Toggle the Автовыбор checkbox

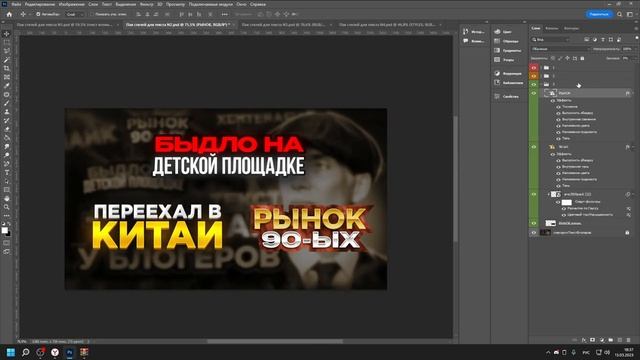pos(38,14)
